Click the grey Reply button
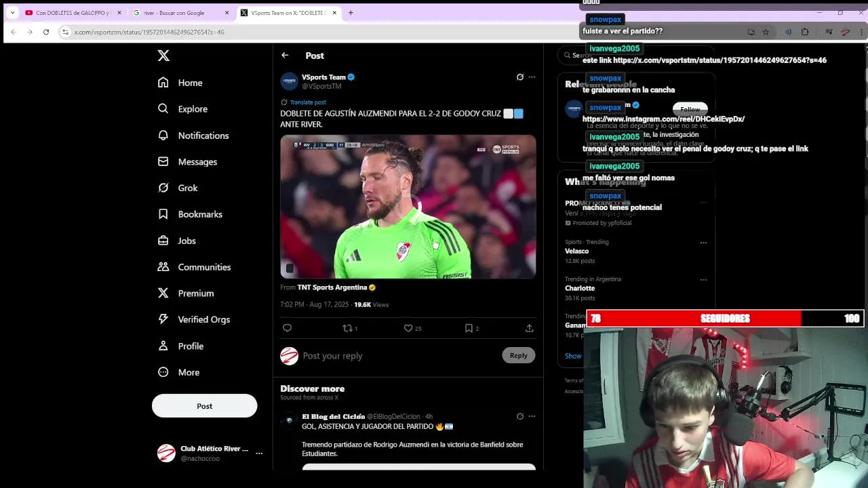Image resolution: width=868 pixels, height=488 pixels. coord(518,356)
